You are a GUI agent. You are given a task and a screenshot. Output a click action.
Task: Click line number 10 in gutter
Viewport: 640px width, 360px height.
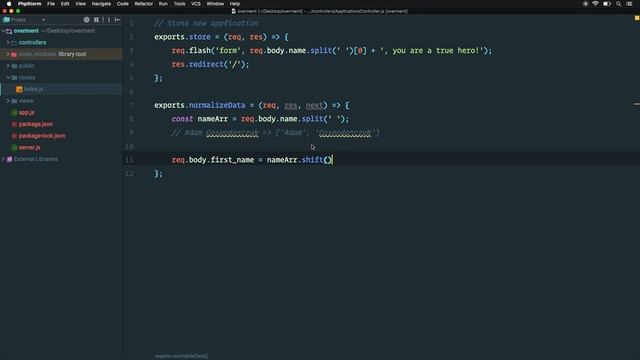click(129, 146)
